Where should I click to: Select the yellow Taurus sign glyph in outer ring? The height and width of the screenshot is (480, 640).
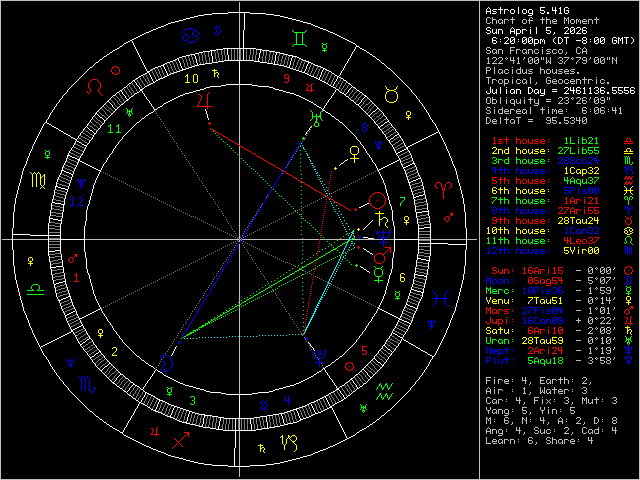pos(391,95)
